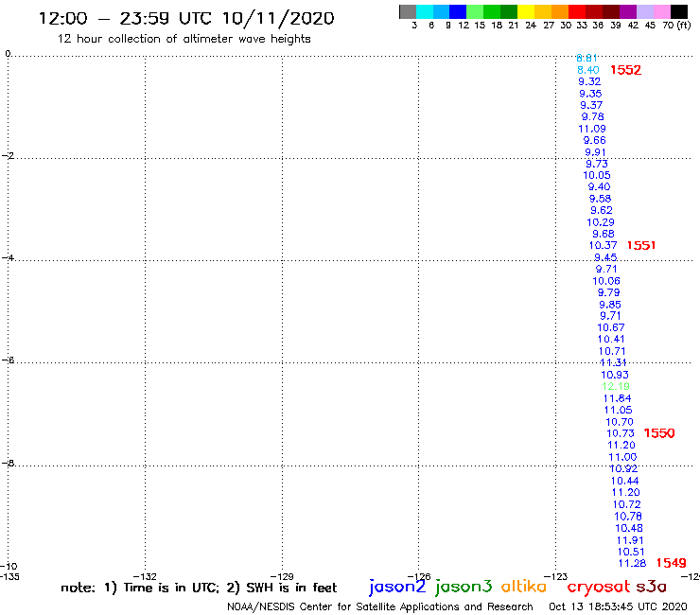Click the red time marker 1549
This screenshot has height=615, width=700.
[x=671, y=563]
